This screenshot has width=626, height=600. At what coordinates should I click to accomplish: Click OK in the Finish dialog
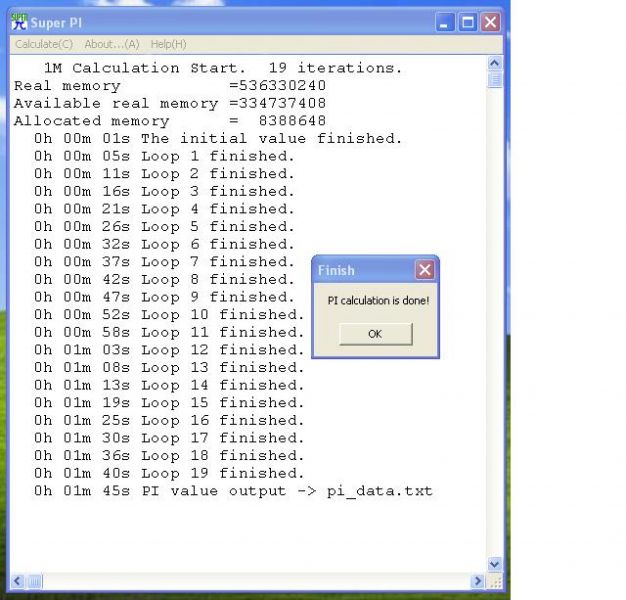pyautogui.click(x=376, y=334)
